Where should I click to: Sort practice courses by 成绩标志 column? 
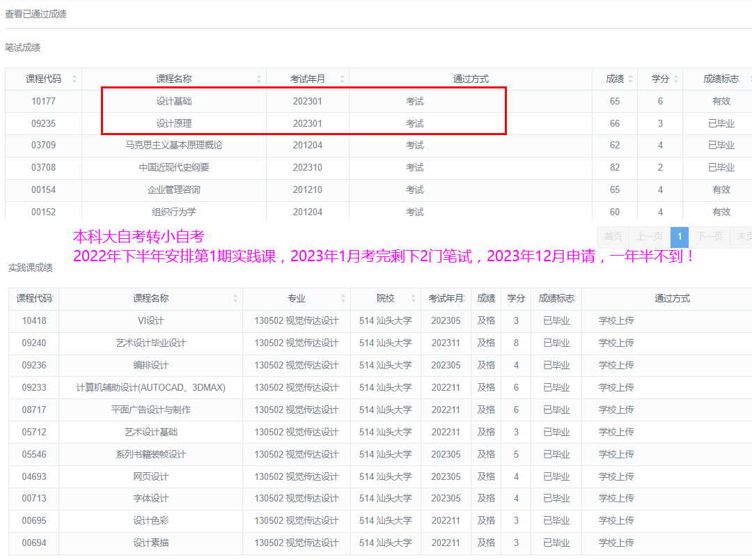click(x=556, y=298)
